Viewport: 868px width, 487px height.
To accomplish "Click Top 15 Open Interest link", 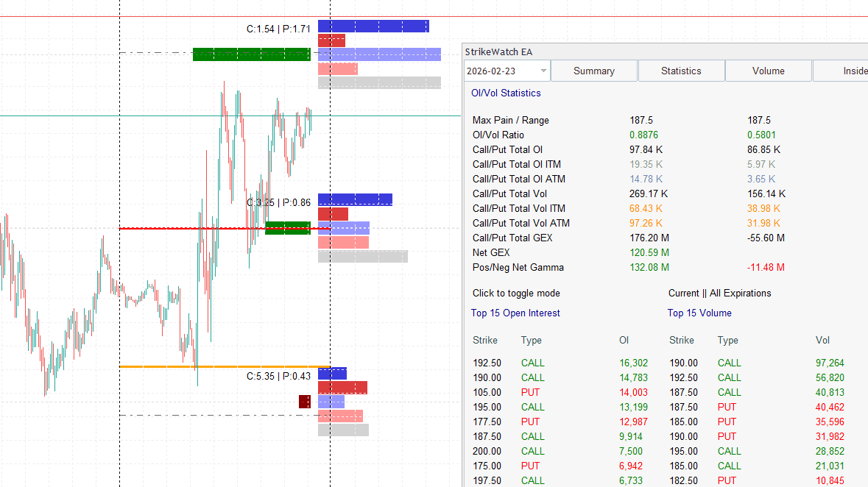I will [515, 313].
